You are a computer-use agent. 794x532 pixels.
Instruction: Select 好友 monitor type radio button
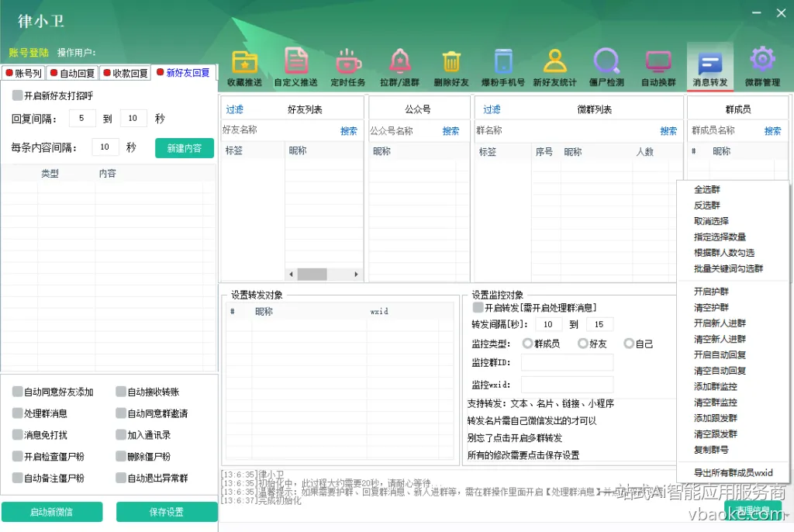583,344
